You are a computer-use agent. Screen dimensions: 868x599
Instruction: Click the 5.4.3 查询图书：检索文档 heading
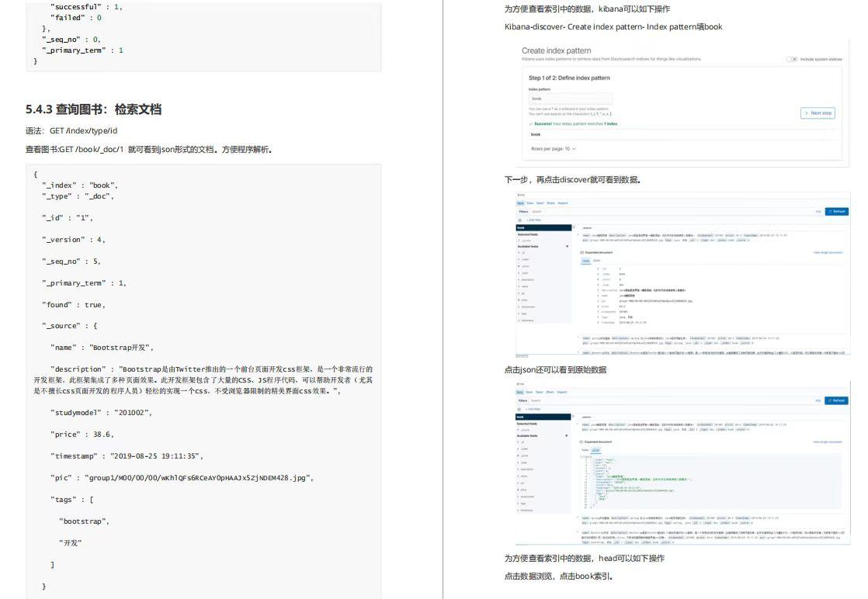click(93, 109)
